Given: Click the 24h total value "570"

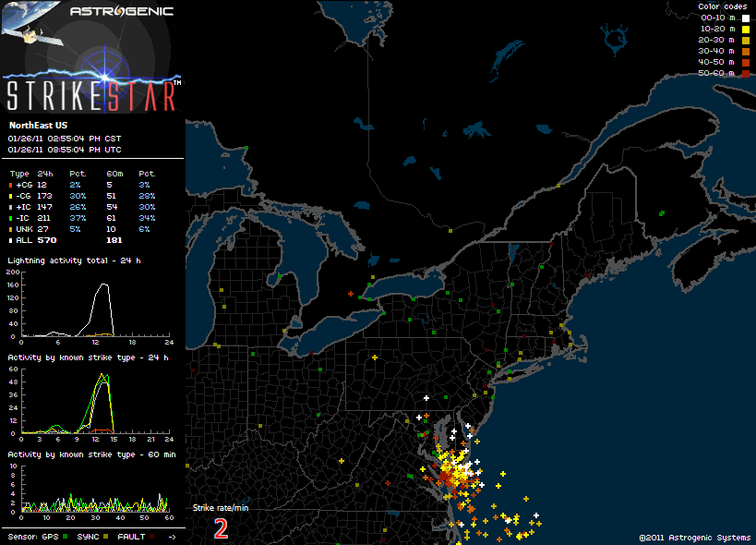Looking at the screenshot, I should (x=47, y=240).
